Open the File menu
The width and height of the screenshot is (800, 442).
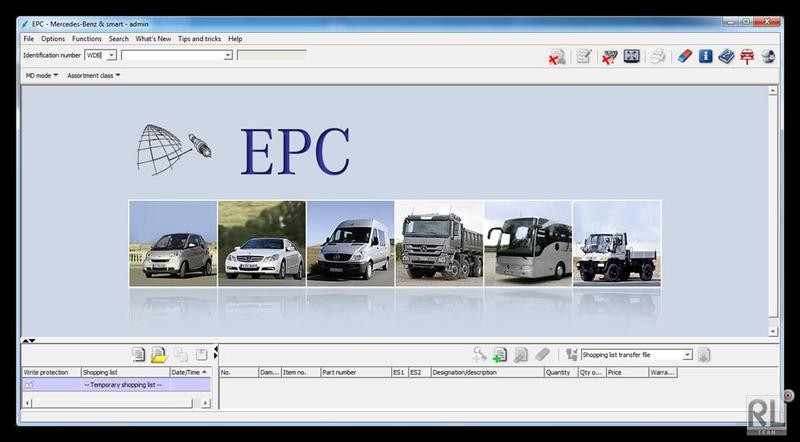point(29,39)
